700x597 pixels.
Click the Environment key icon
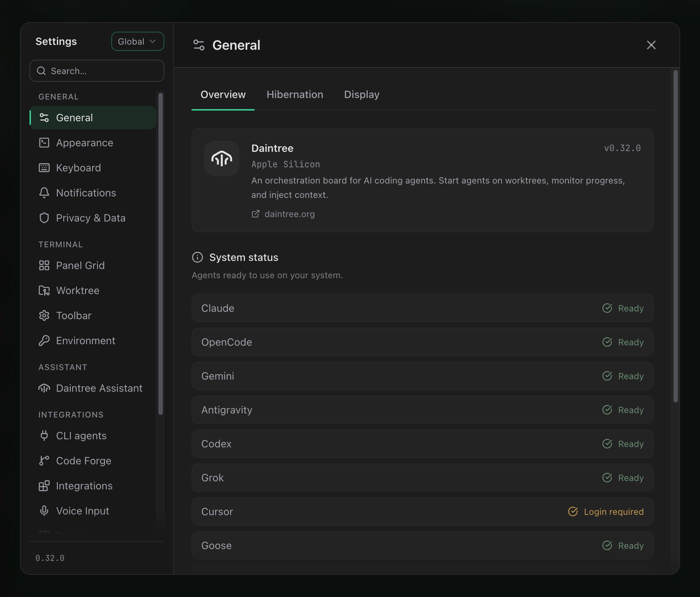click(44, 341)
